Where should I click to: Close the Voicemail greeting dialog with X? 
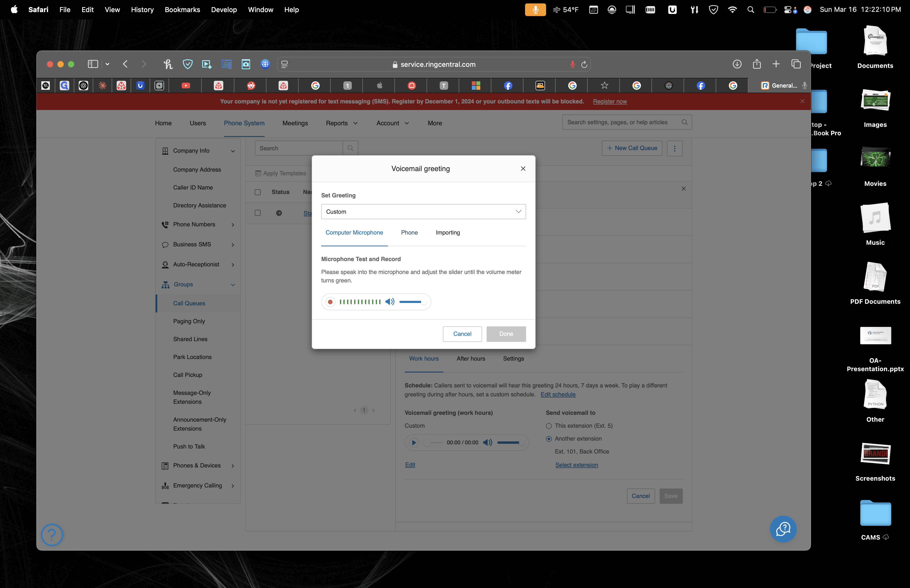point(523,168)
